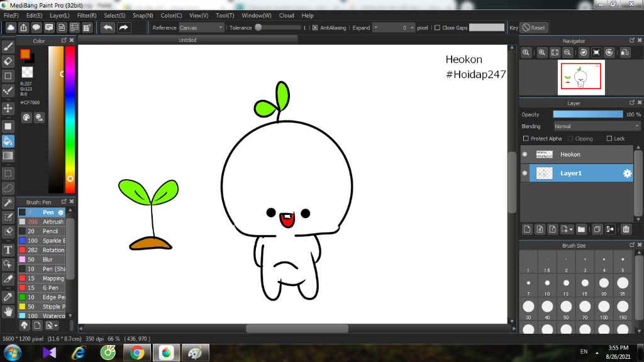Click the duplicate layer icon

pos(597,229)
